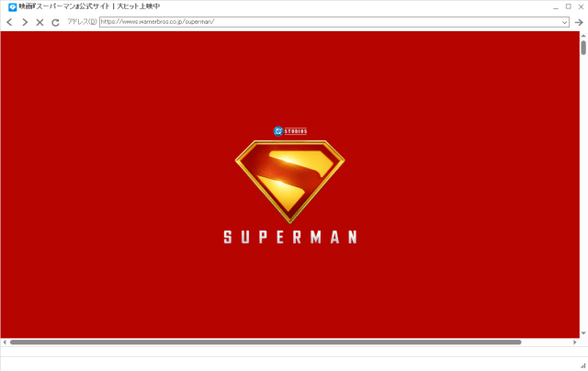The height and width of the screenshot is (371, 588).
Task: Minimize the browser window
Action: point(556,7)
